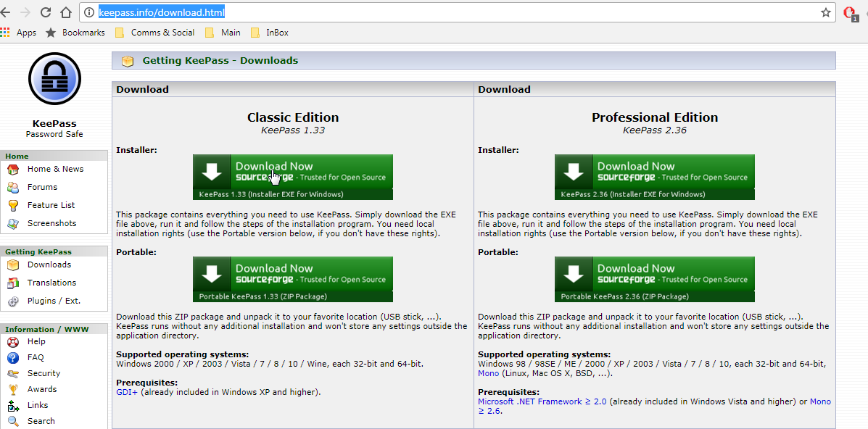Open the Downloads link in sidebar

(x=49, y=265)
